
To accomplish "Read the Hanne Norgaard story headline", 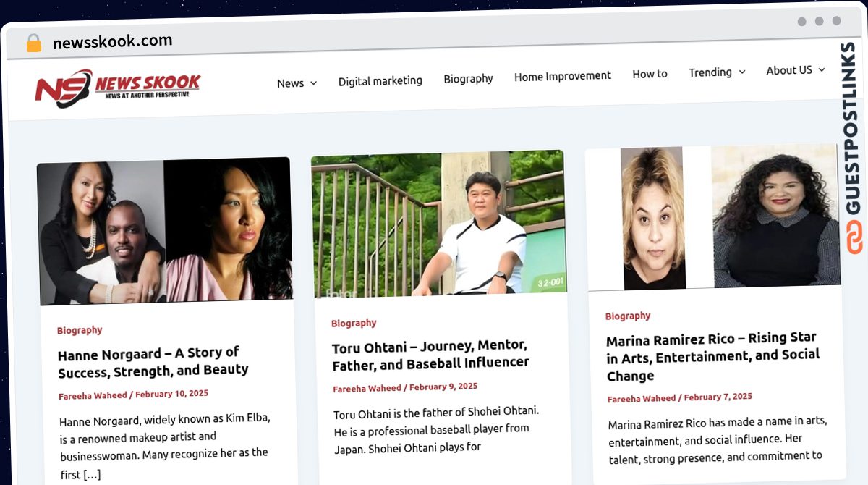I will [153, 361].
